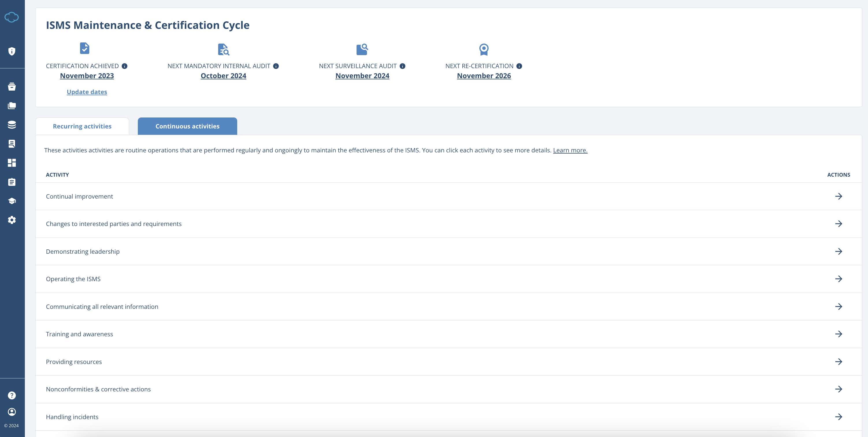Select the Continuous activities tab
Viewport: 868px width, 437px height.
pos(187,126)
